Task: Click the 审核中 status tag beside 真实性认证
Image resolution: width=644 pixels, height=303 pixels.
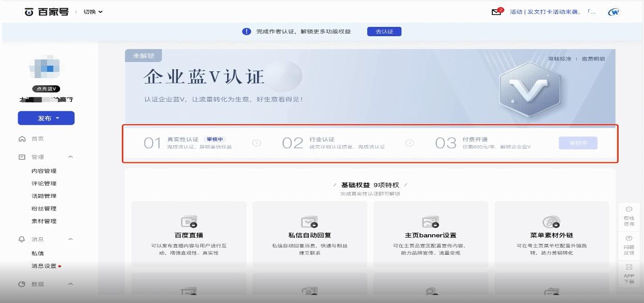Action: [x=215, y=140]
